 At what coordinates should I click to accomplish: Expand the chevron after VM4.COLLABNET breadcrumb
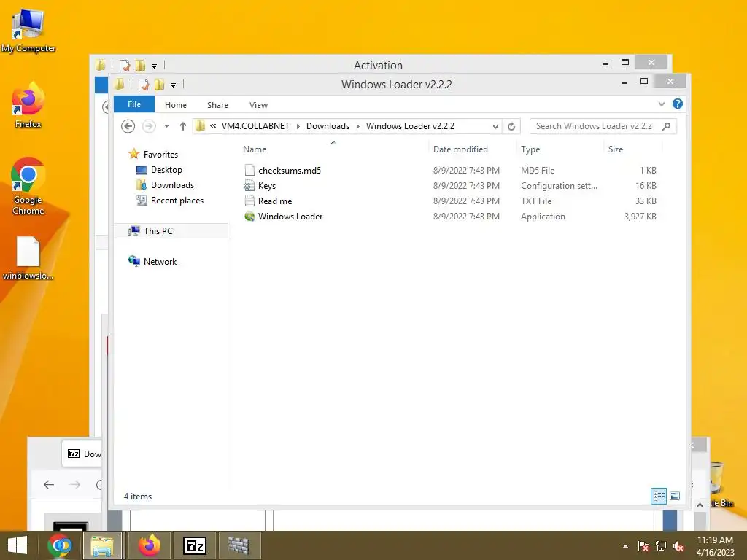pyautogui.click(x=298, y=126)
